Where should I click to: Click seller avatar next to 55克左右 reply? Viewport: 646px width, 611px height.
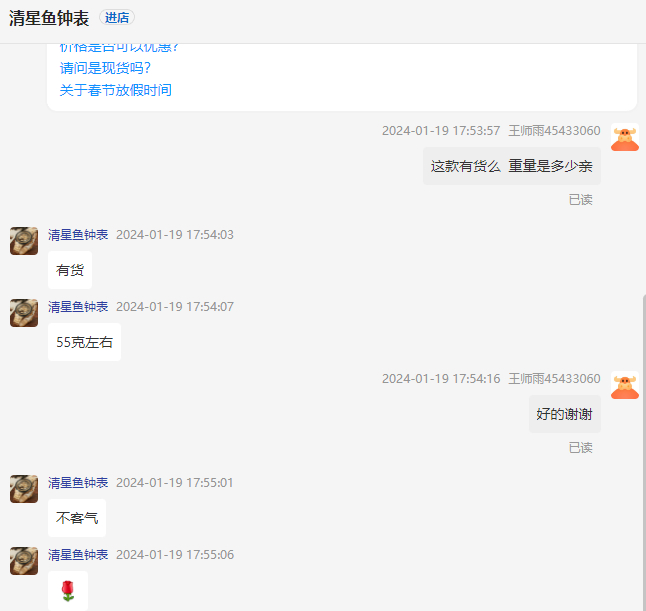click(x=24, y=313)
